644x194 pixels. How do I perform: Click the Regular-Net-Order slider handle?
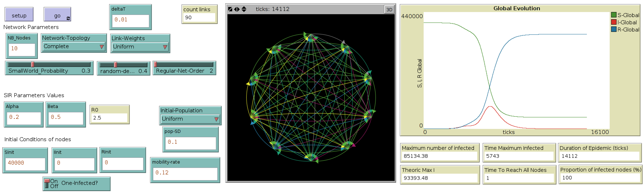click(x=155, y=65)
